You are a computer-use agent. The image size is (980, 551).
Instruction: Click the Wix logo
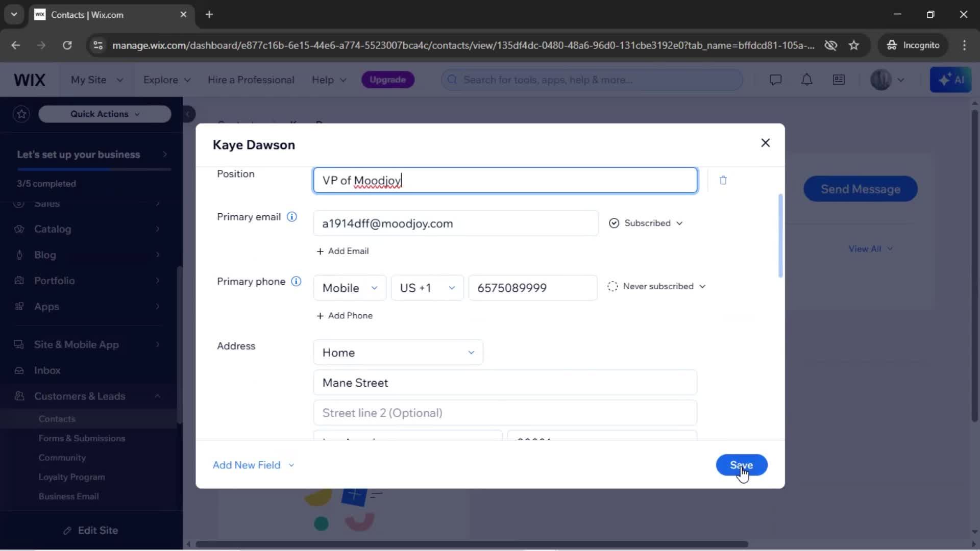[30, 80]
